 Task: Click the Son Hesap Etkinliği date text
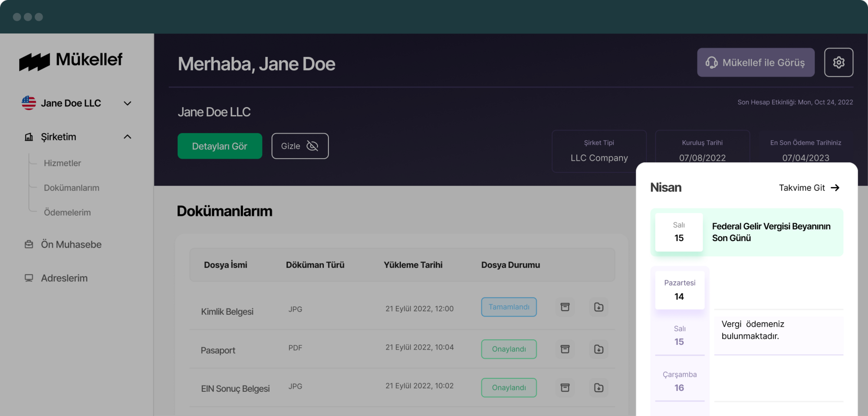795,102
